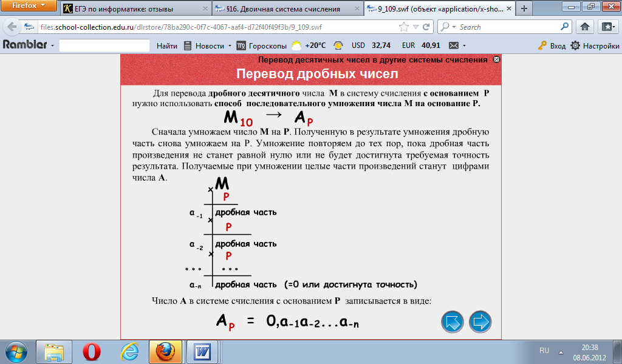Focus the URL address bar
The image size is (622, 364).
pyautogui.click(x=217, y=27)
